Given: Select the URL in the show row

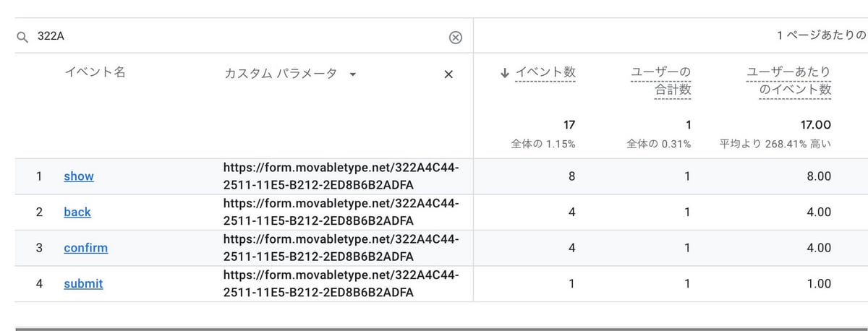Looking at the screenshot, I should click(x=341, y=176).
